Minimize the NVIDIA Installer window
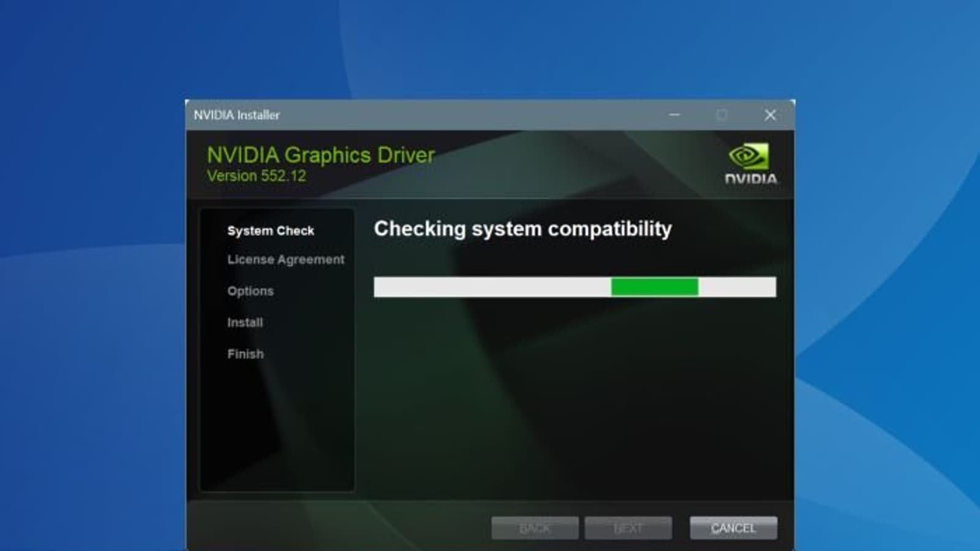This screenshot has height=551, width=980. (674, 114)
